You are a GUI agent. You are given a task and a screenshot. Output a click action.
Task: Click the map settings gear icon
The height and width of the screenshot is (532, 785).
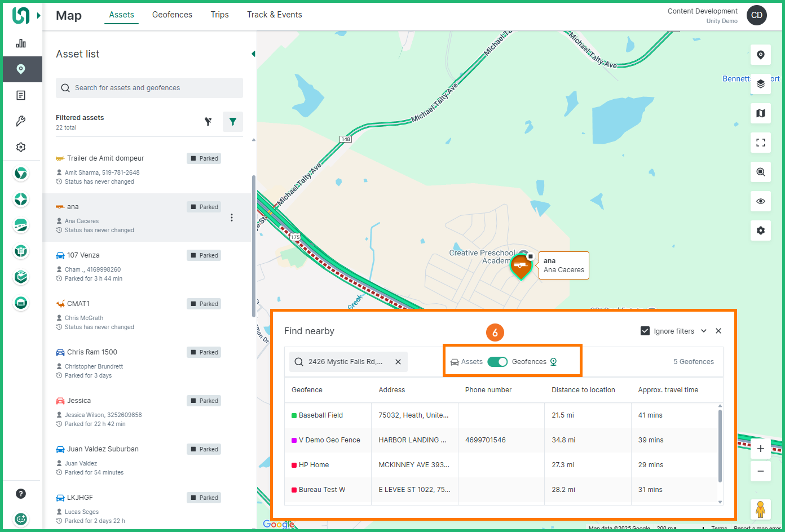click(760, 230)
